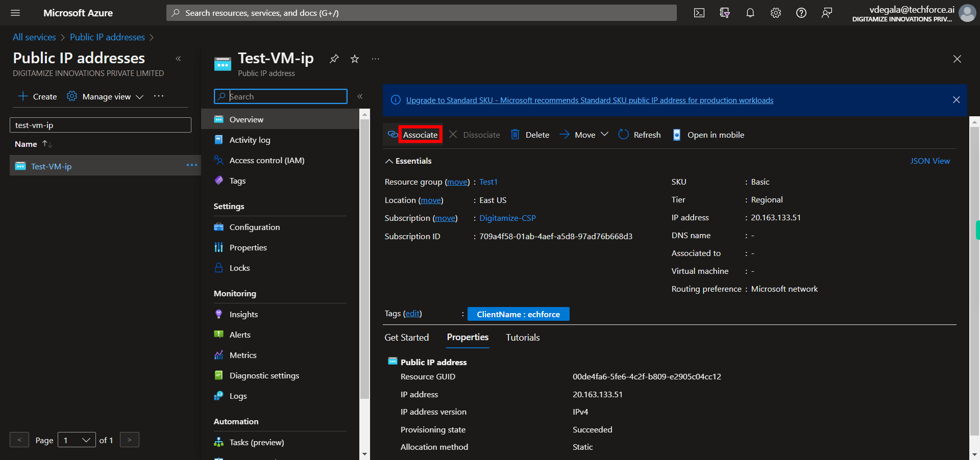Add Test-VM-ip to favorites star
This screenshot has width=980, height=460.
coord(355,59)
